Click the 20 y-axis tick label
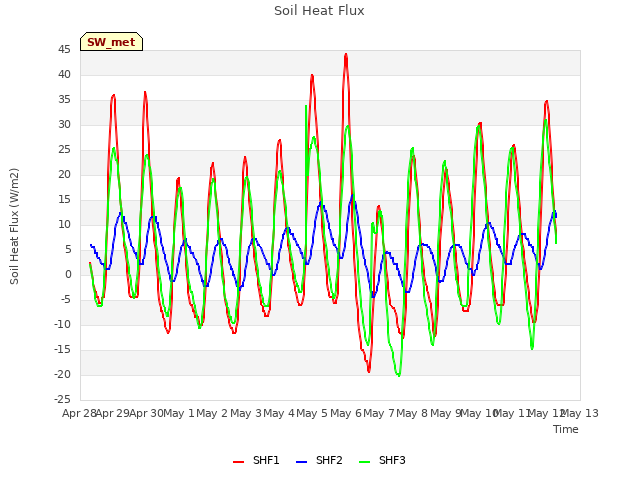 [64, 175]
